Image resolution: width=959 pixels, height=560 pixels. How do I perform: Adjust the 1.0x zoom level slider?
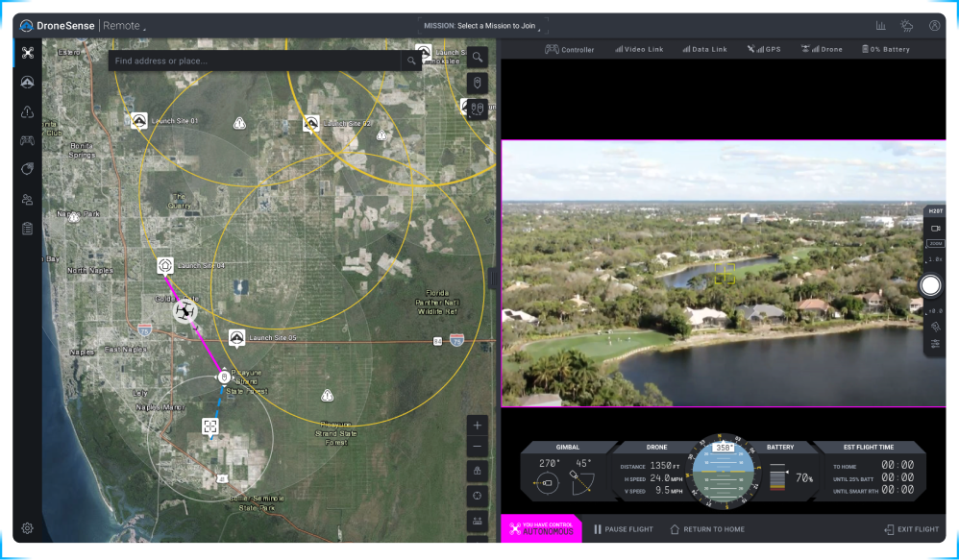934,257
